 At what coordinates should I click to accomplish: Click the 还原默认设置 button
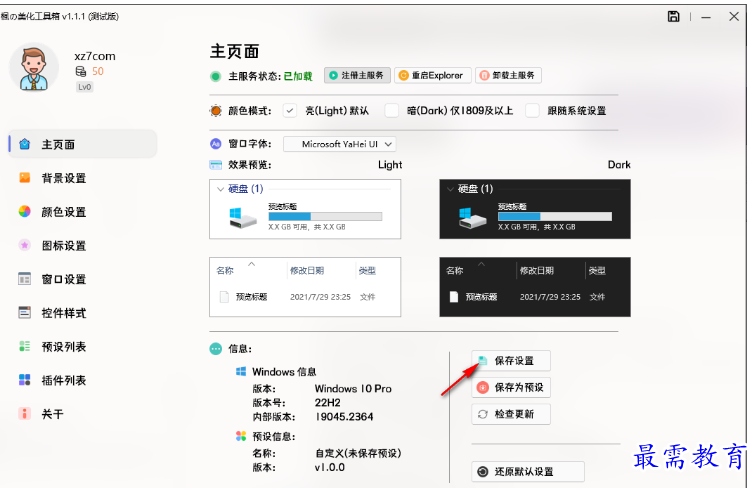(x=528, y=471)
